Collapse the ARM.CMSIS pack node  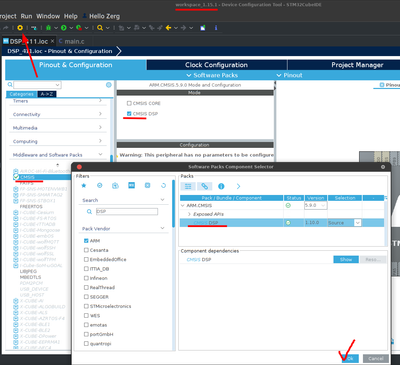pos(182,205)
